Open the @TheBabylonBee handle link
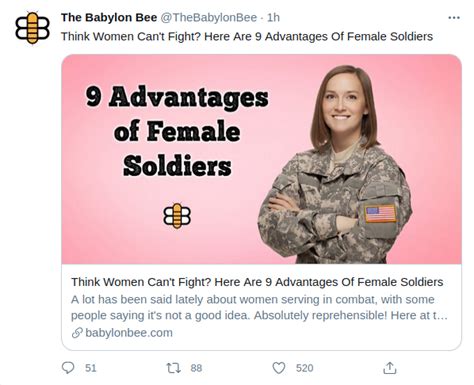The width and height of the screenshot is (474, 385). coord(209,18)
